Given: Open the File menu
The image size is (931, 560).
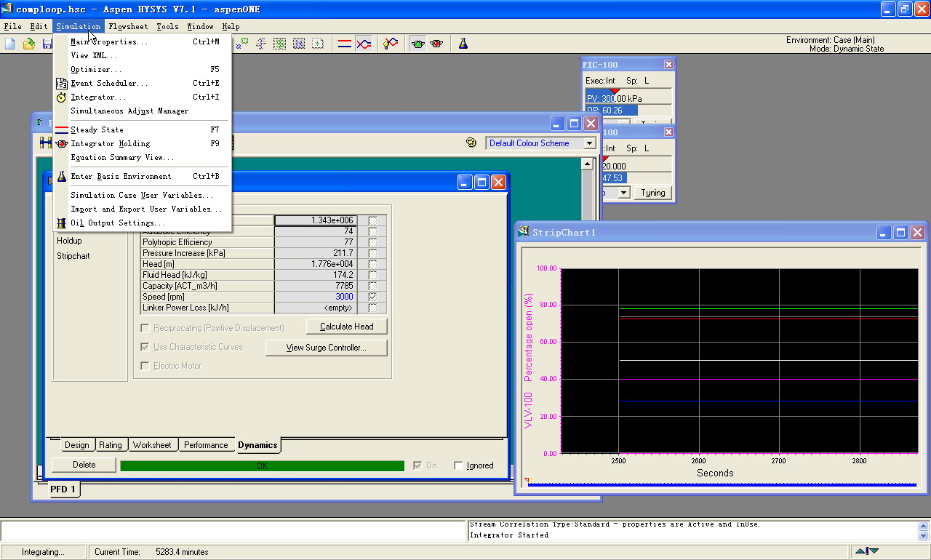Looking at the screenshot, I should tap(13, 26).
